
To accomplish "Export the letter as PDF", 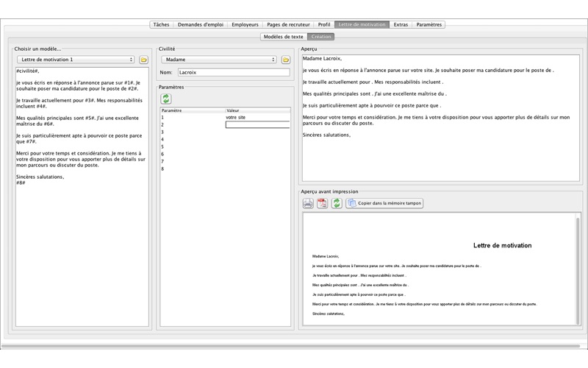I will point(322,203).
